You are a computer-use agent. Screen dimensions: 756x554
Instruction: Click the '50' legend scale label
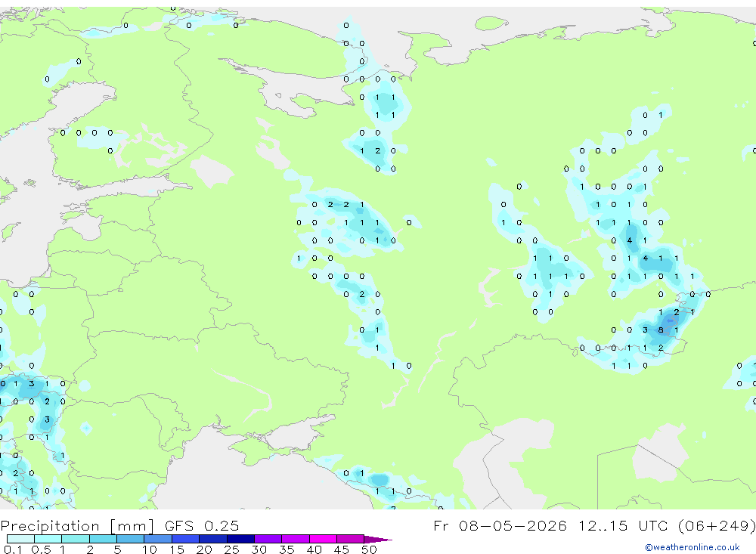[369, 549]
